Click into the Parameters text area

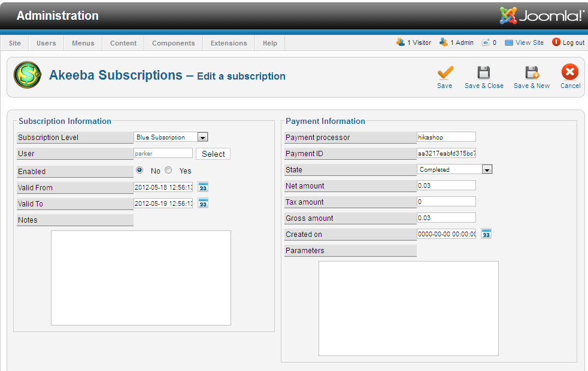point(408,308)
